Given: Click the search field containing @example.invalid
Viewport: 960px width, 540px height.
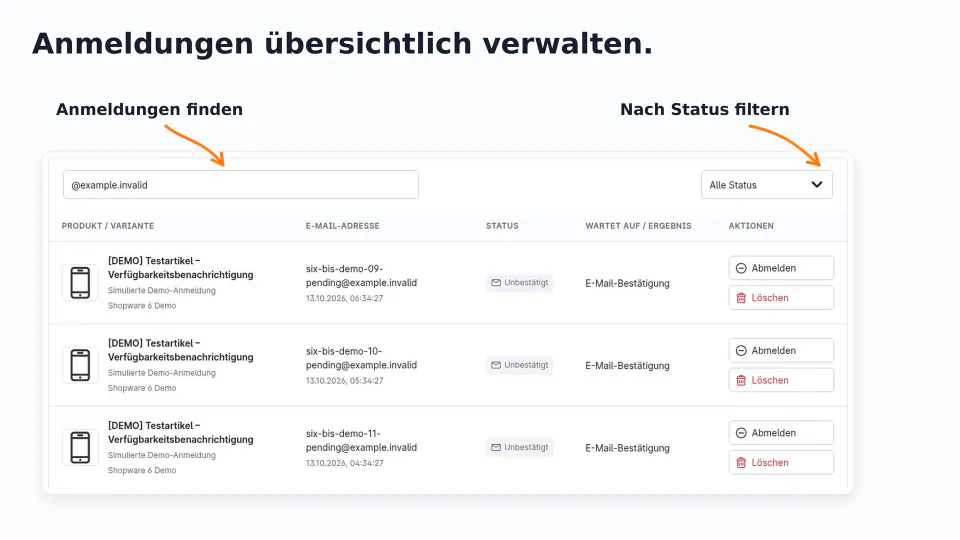Looking at the screenshot, I should 241,185.
